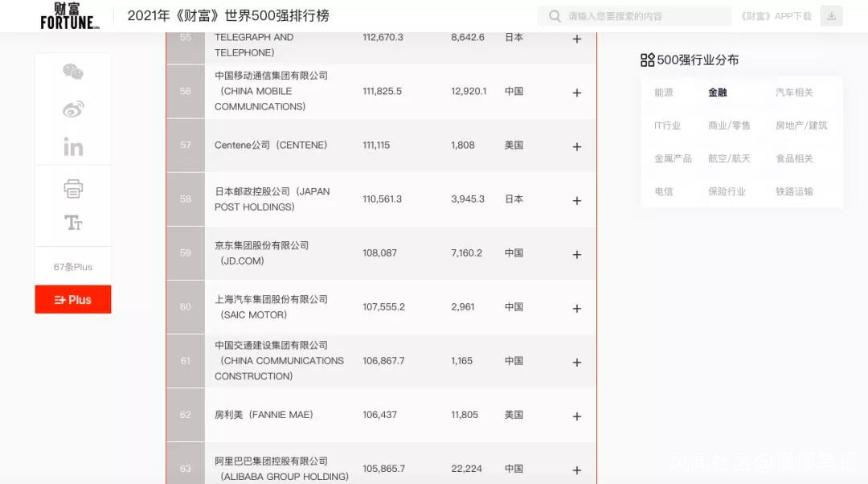Screen dimensions: 868x484
Task: Click the print icon in sidebar
Action: (73, 189)
